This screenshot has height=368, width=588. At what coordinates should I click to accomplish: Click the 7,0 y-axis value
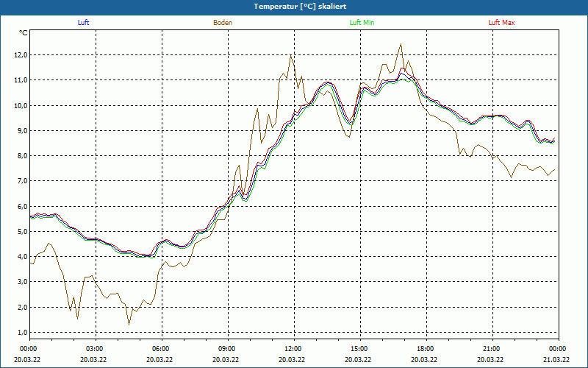click(23, 181)
